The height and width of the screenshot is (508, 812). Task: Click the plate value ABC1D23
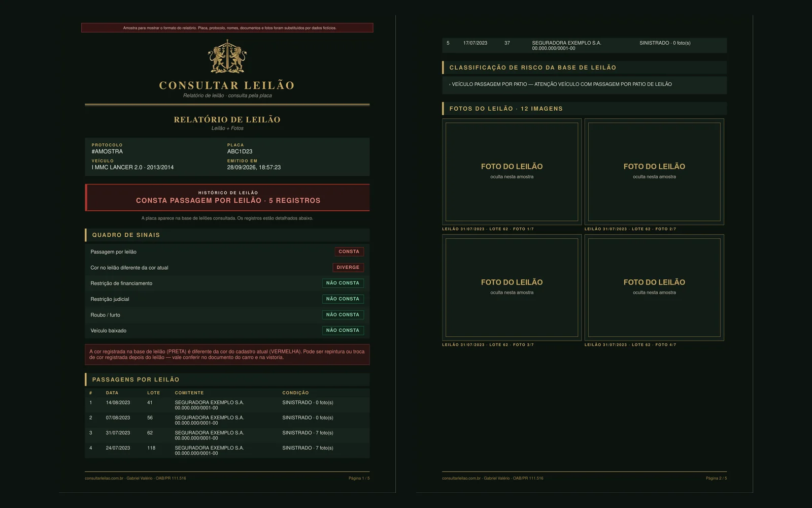240,151
